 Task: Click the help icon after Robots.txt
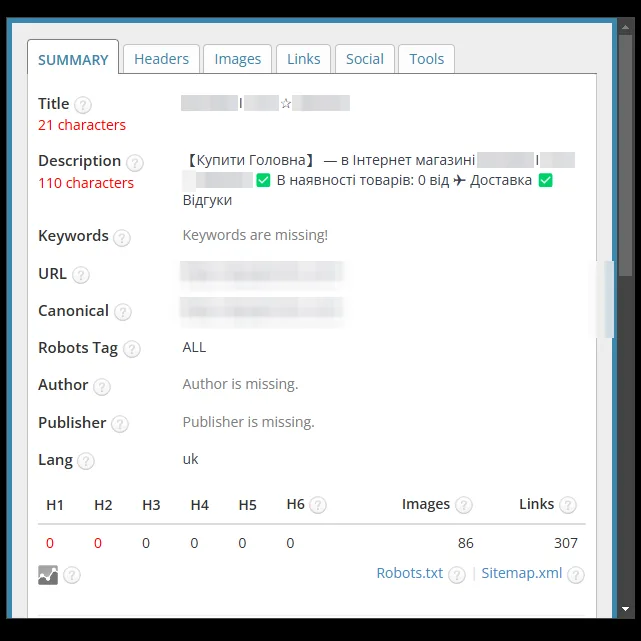(457, 575)
